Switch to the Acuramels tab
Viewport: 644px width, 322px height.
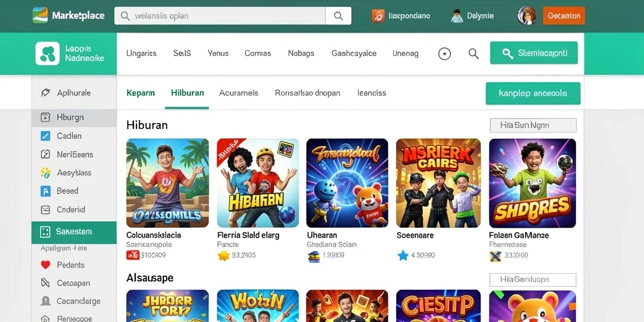point(238,93)
